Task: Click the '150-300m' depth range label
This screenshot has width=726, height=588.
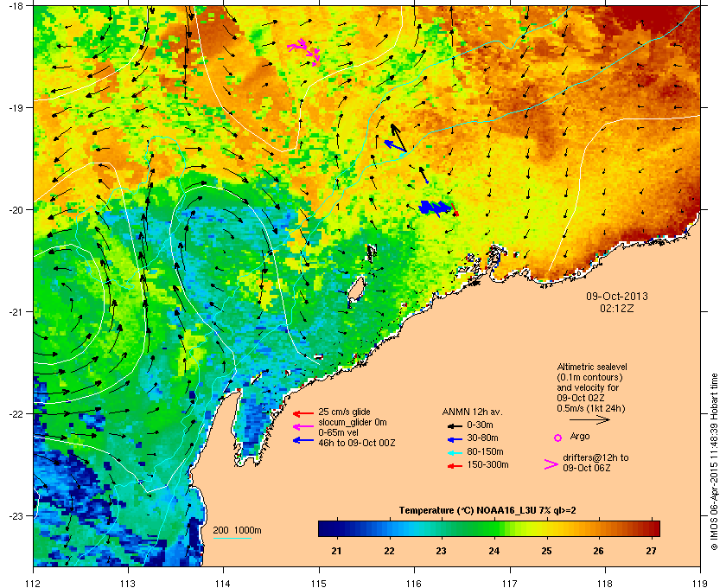Action: [487, 464]
